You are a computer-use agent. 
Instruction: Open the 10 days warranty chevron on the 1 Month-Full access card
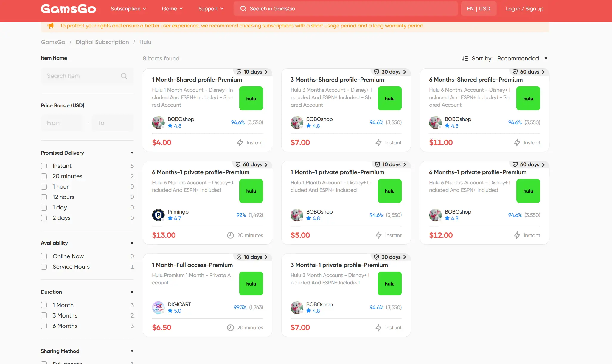(x=266, y=257)
